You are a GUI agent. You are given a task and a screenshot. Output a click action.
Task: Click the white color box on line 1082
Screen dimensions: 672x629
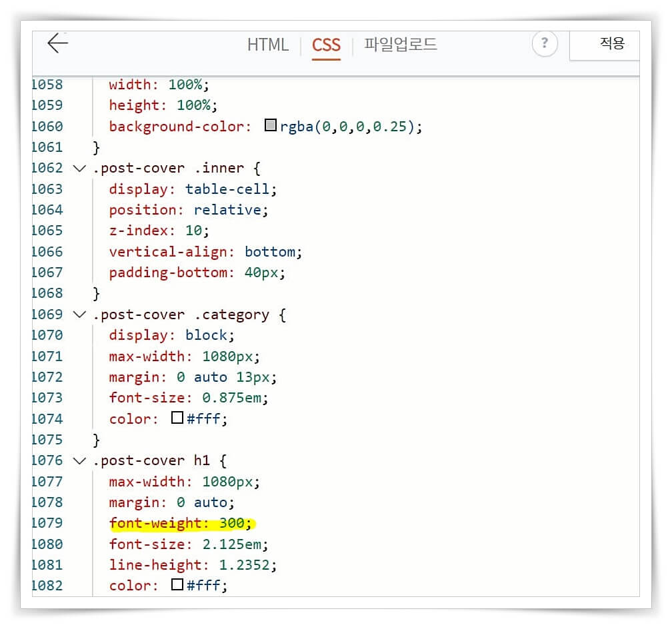click(x=177, y=584)
